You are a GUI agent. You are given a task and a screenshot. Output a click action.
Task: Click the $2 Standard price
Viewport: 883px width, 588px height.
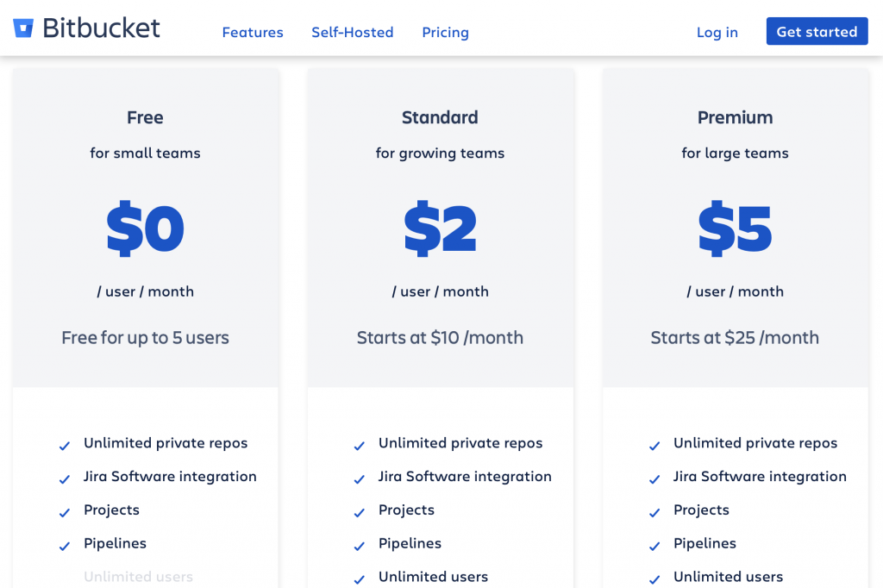[x=440, y=228]
